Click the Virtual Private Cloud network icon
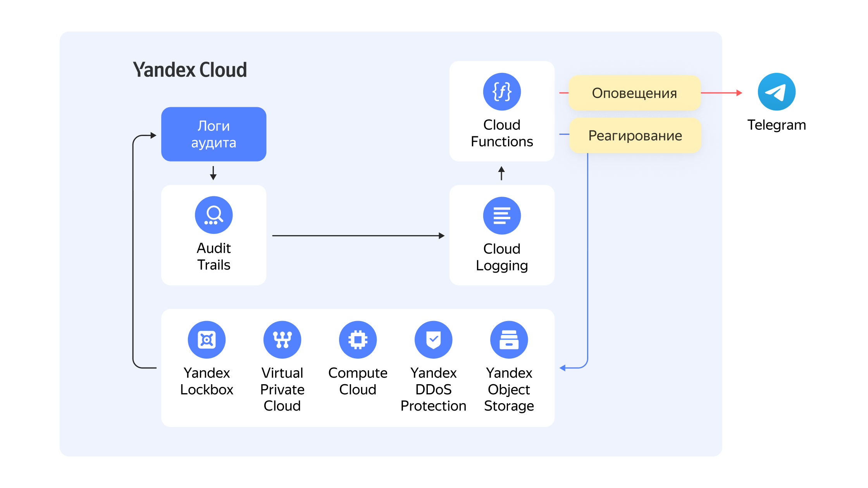The image size is (868, 488). coord(282,340)
